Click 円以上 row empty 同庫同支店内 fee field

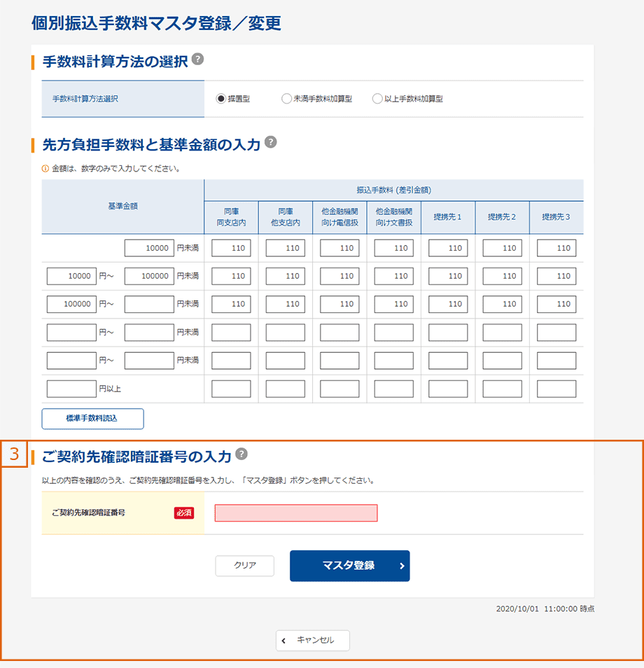point(231,389)
